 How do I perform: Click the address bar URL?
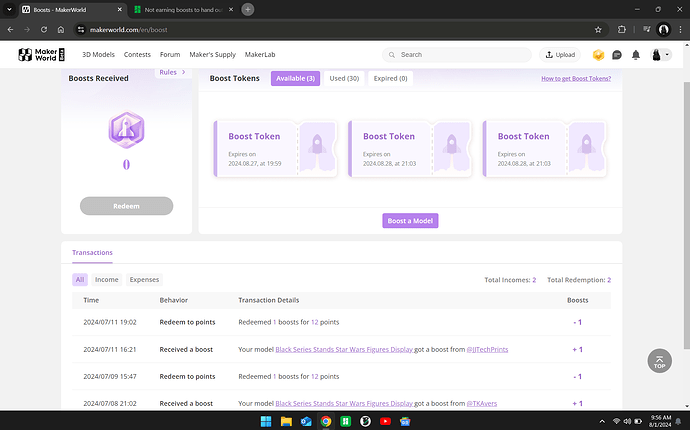[x=128, y=30]
